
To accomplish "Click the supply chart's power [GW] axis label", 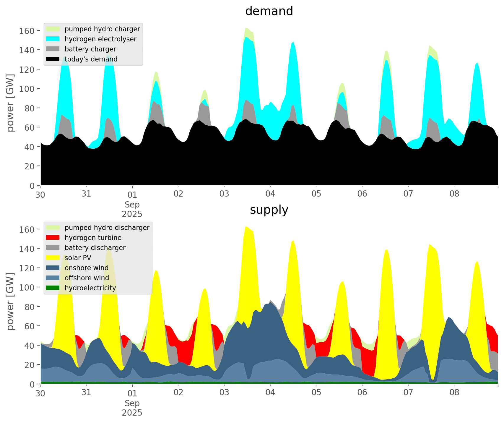I will point(10,302).
